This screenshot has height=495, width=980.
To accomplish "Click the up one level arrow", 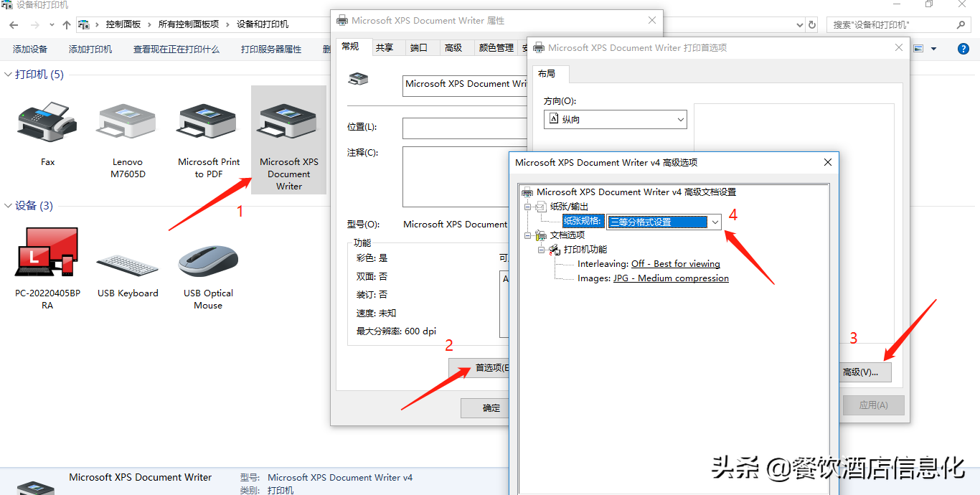I will coord(67,24).
